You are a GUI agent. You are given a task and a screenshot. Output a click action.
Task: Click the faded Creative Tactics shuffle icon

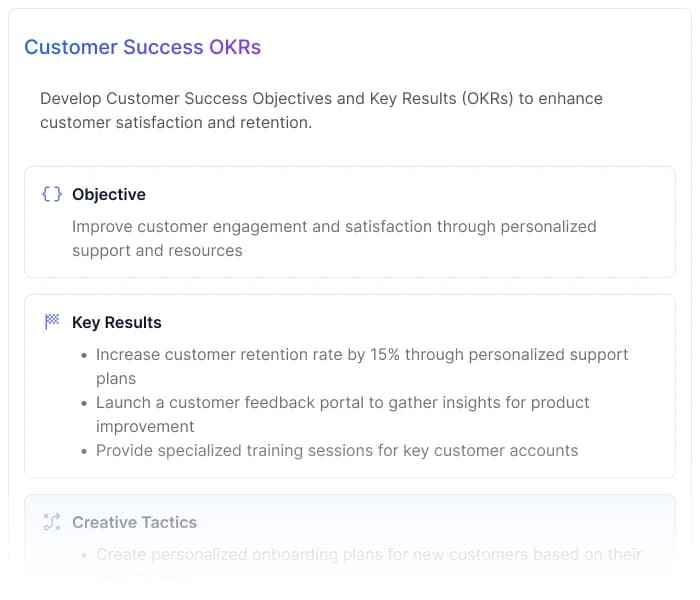(52, 522)
